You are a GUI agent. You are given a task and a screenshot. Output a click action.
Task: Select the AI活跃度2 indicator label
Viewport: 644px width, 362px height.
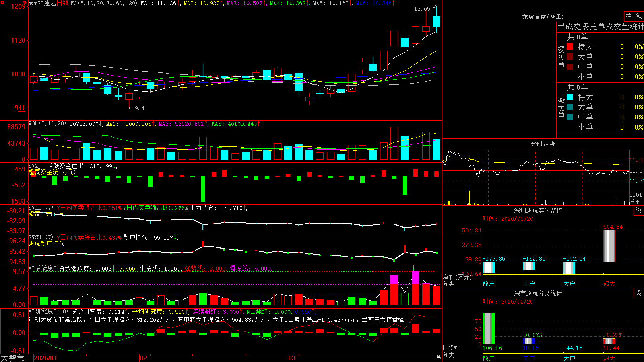43,269
